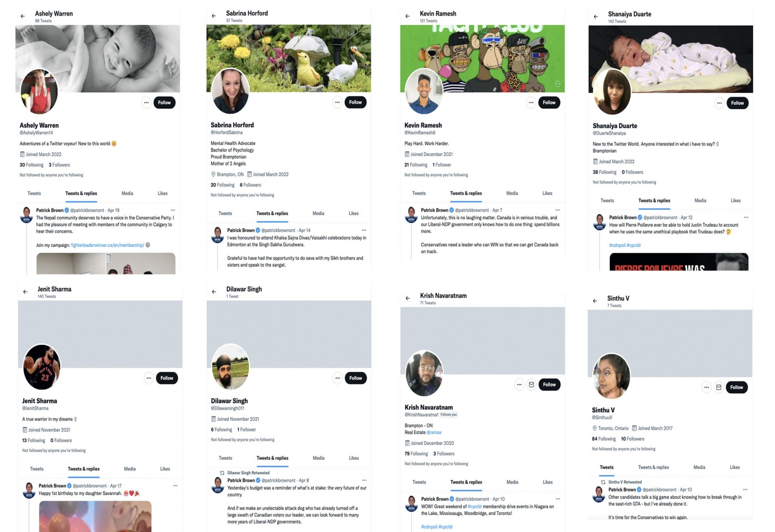Follow Kevin Ramesh
Viewport: 775px width, 532px height.
pos(549,103)
